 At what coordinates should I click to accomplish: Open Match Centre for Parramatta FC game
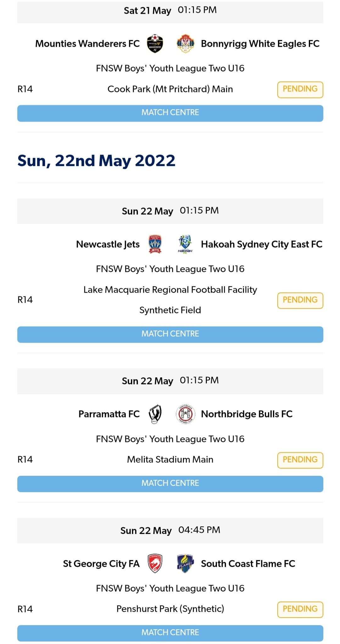tap(170, 483)
